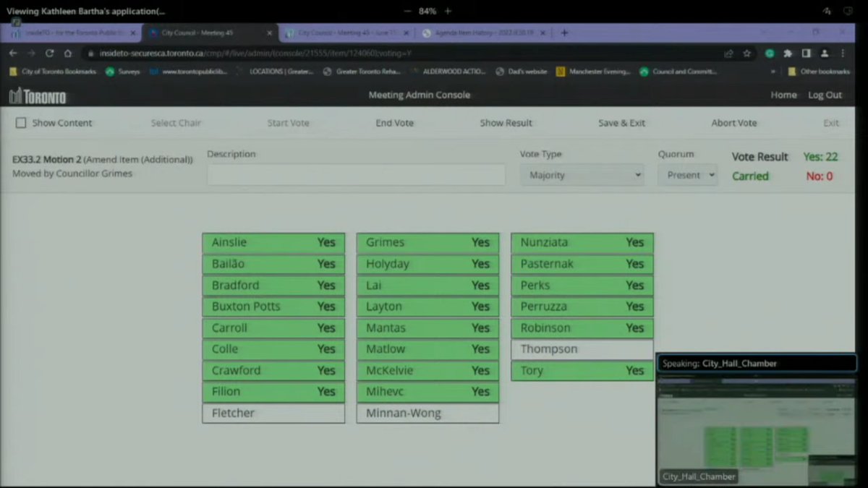The width and height of the screenshot is (868, 488).
Task: Select the McKelvie vote row
Action: 427,370
